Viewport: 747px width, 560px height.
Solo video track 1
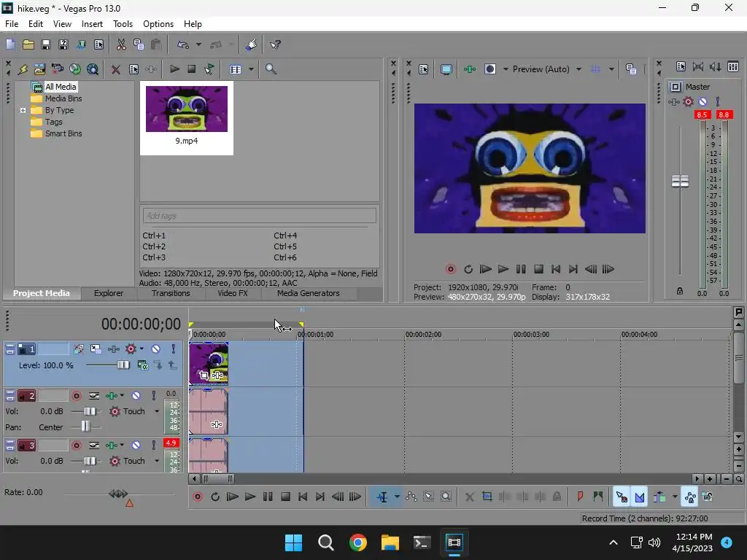(x=174, y=349)
